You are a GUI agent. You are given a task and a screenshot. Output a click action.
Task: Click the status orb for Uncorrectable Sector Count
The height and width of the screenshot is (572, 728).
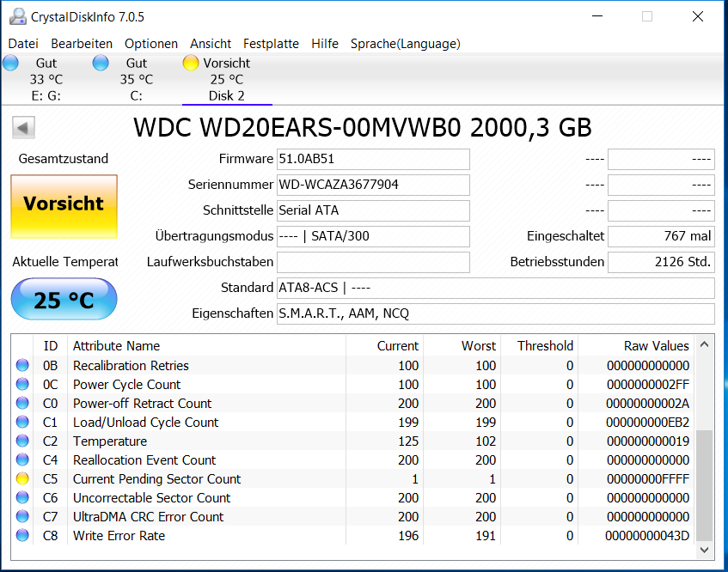[22, 498]
